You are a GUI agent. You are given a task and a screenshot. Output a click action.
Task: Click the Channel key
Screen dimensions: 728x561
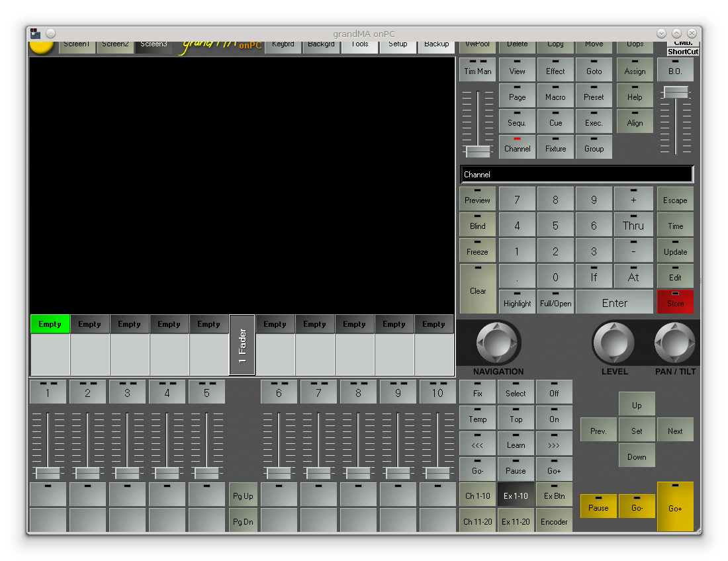tap(517, 147)
